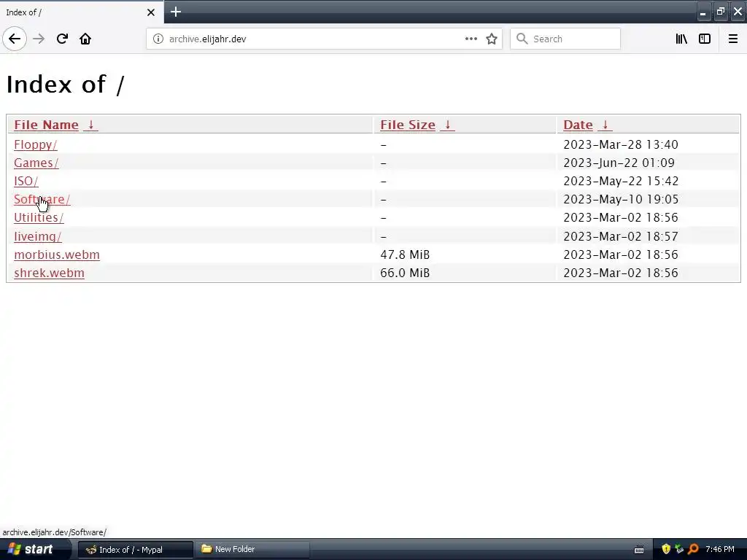This screenshot has height=560, width=747.
Task: Open the Utilities/ directory
Action: (39, 217)
